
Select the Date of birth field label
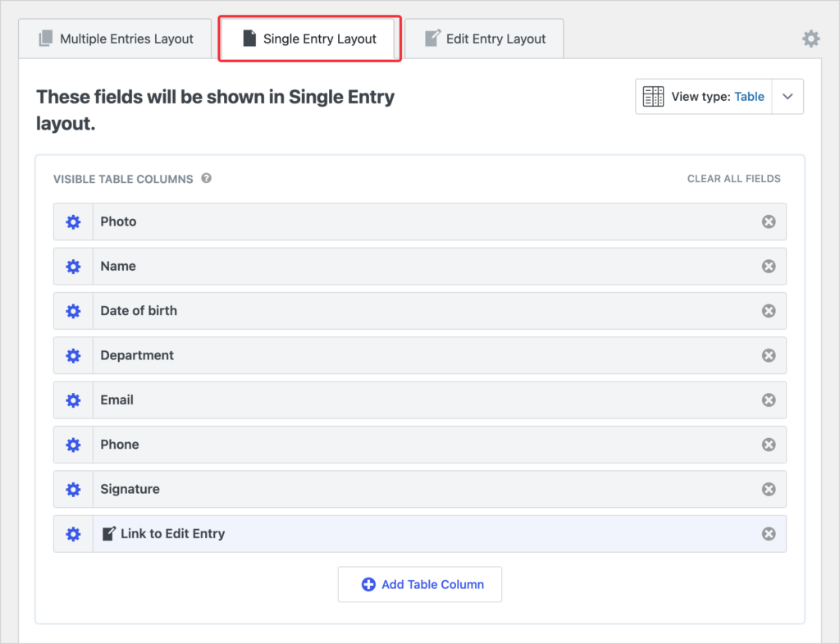(139, 311)
